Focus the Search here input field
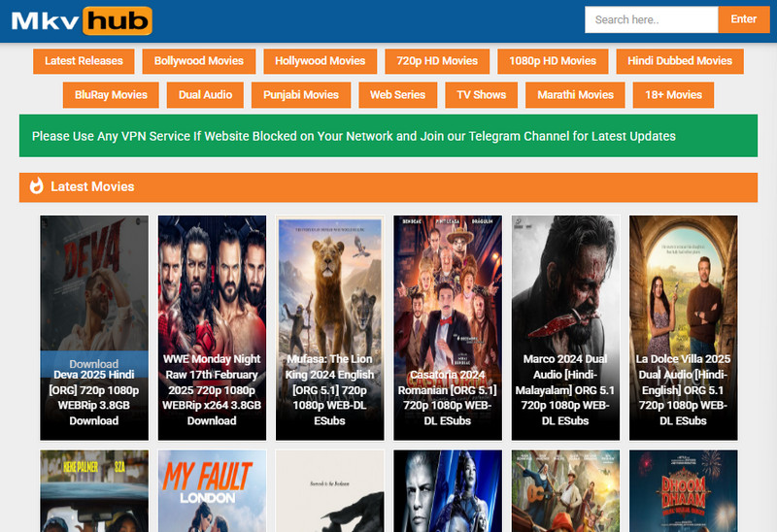 pos(651,19)
